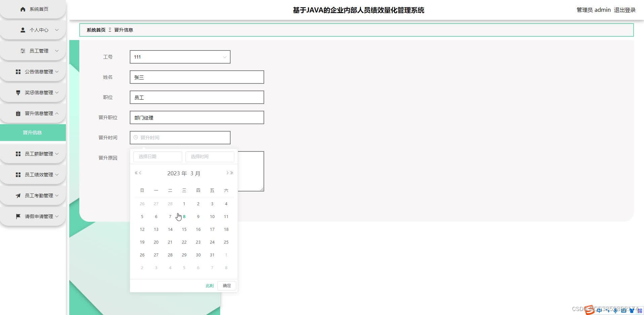Go to previous year in calendar

(136, 173)
